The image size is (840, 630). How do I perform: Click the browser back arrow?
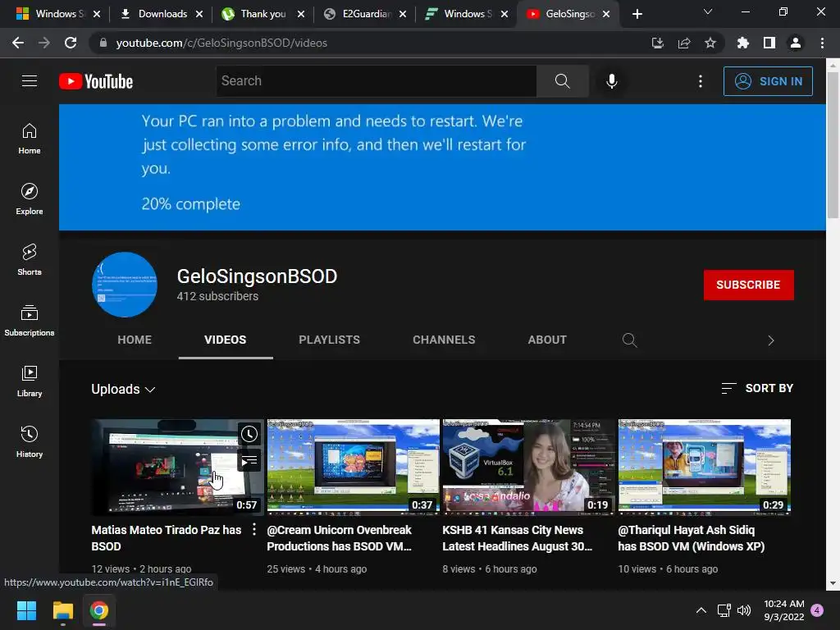[x=18, y=43]
